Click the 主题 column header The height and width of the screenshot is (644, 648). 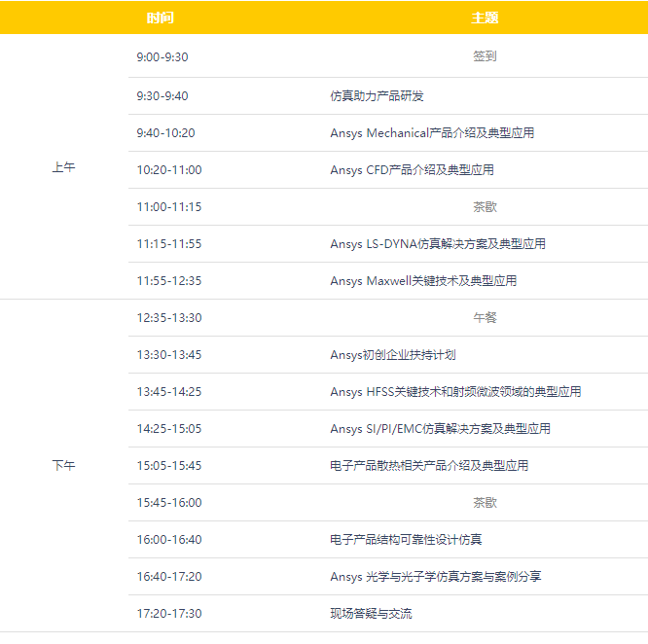coord(485,18)
